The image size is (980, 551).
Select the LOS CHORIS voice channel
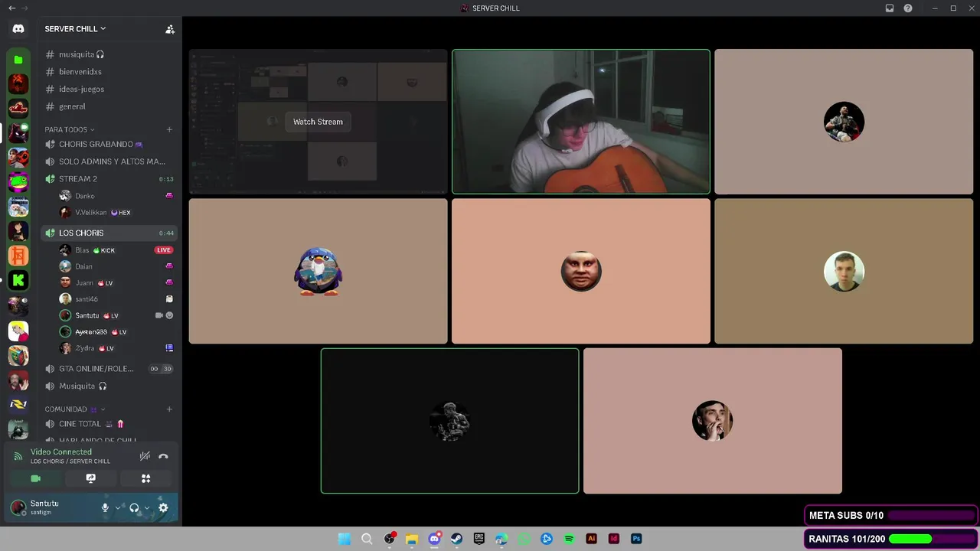(x=109, y=233)
